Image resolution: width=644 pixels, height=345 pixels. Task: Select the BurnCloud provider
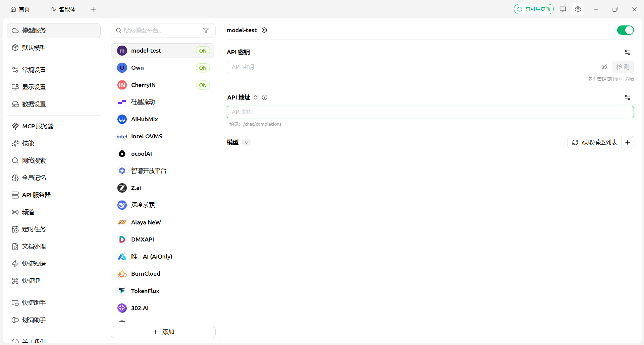click(x=163, y=274)
